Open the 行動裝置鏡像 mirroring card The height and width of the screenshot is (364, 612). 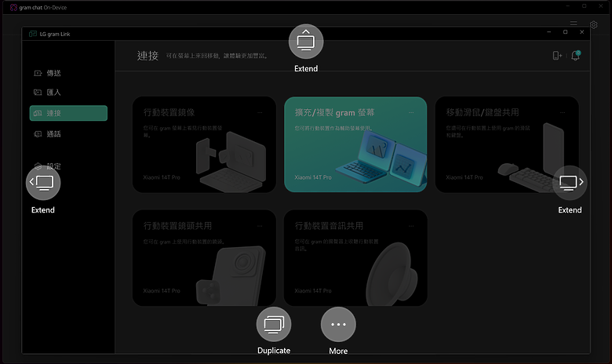[204, 144]
